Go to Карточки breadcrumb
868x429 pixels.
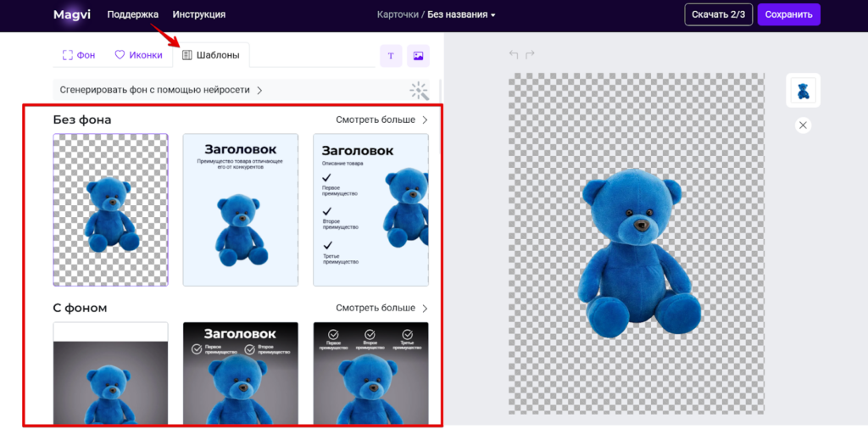coord(398,15)
